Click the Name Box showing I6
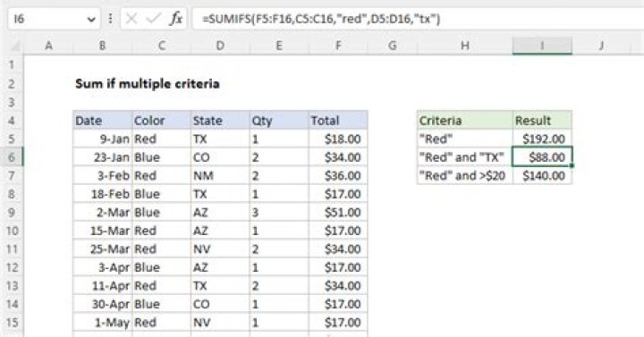The width and height of the screenshot is (644, 337). click(54, 19)
